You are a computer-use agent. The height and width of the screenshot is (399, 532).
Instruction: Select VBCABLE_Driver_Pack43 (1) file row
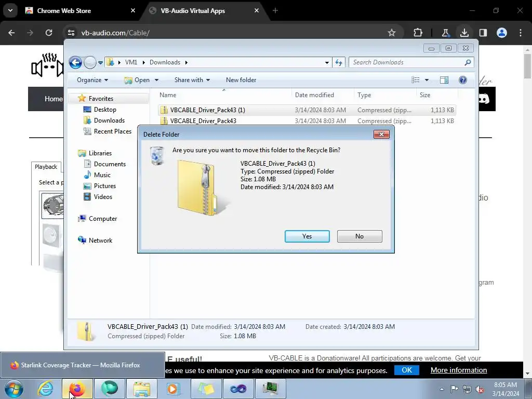click(x=307, y=110)
